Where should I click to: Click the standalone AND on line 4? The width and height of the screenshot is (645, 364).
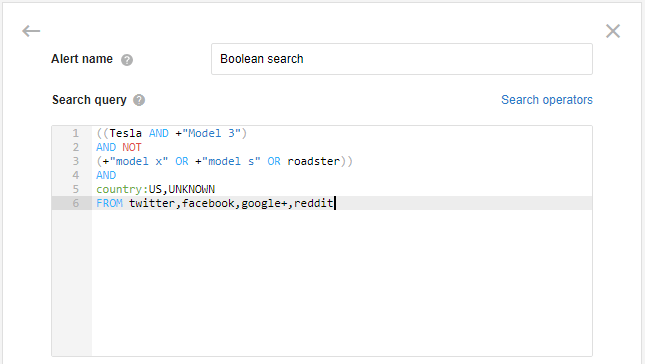(106, 175)
